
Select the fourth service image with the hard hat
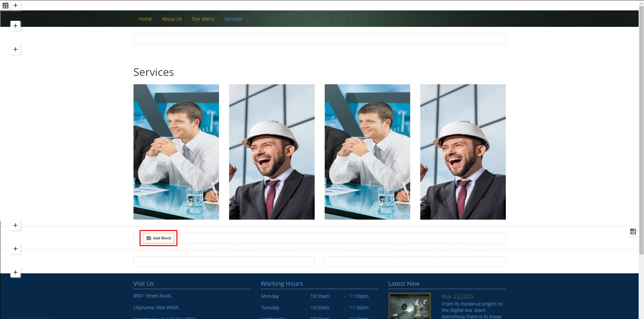click(x=463, y=152)
